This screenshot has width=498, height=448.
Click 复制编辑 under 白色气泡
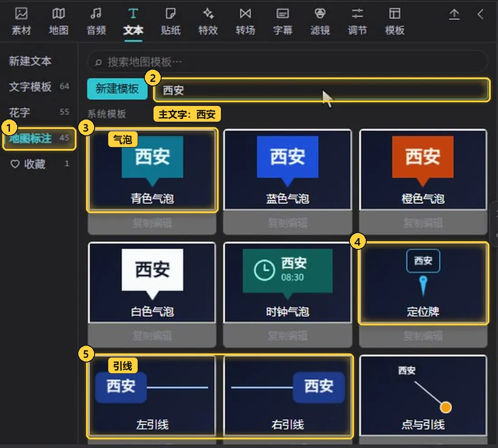tap(152, 336)
